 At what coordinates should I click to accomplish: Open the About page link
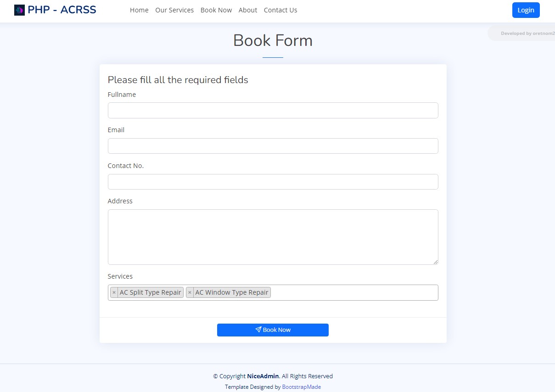click(248, 10)
